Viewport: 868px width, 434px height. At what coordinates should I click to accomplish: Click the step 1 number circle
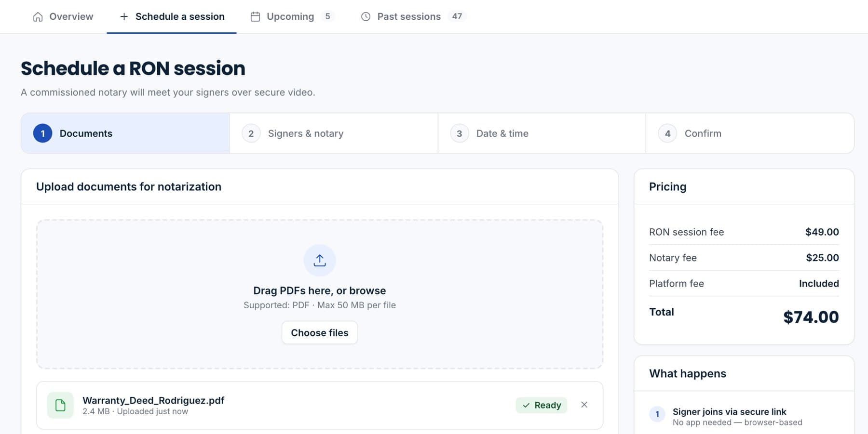43,133
